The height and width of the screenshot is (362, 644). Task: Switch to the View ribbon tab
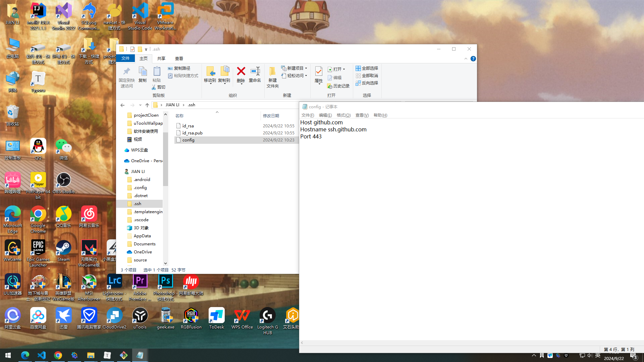tap(179, 59)
